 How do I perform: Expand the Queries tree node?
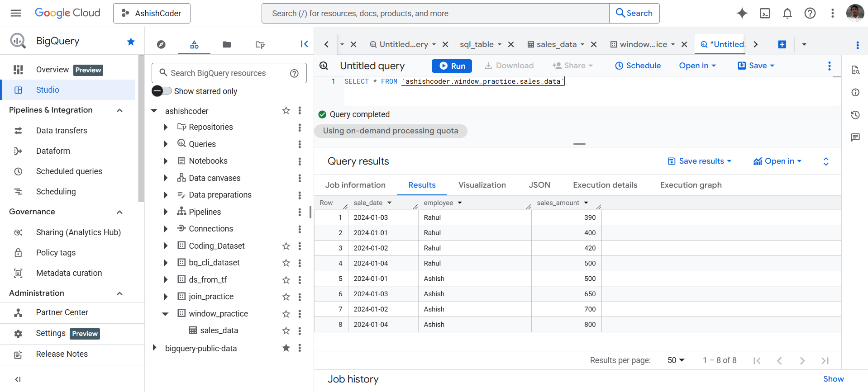point(166,144)
